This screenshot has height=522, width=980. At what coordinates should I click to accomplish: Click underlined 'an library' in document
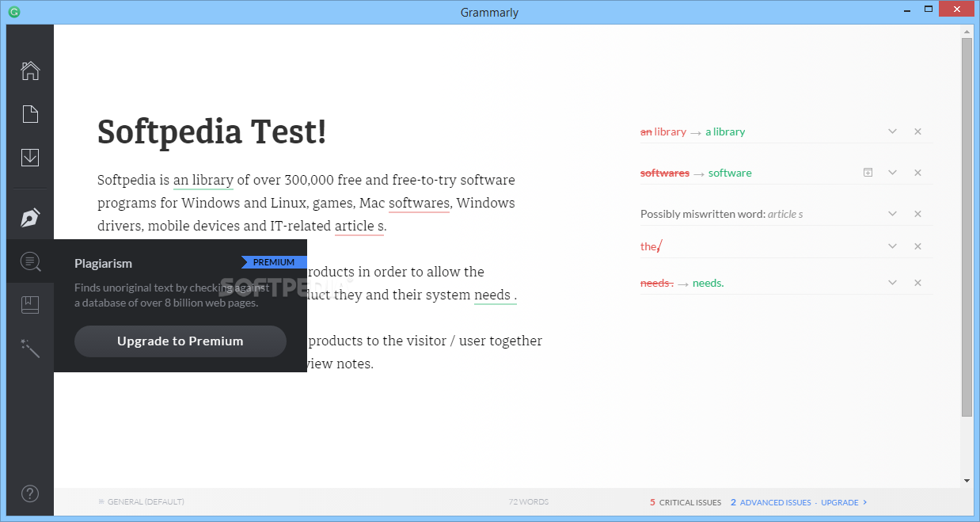tap(203, 180)
